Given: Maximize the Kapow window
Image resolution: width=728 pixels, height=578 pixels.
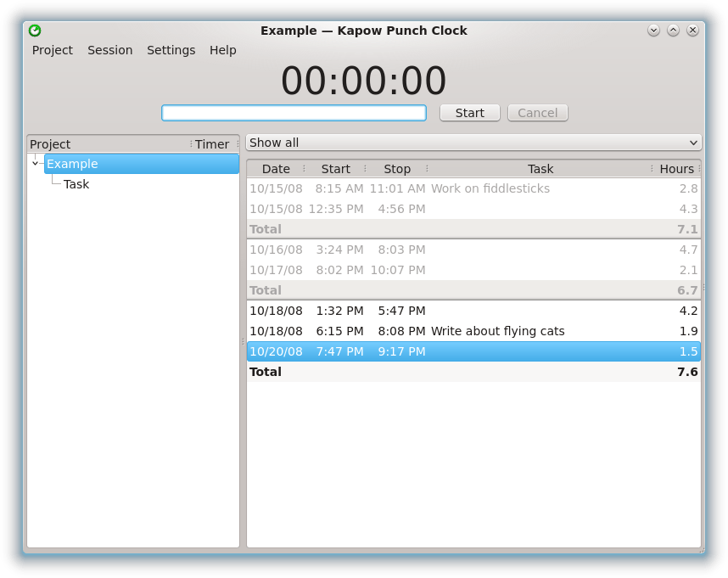Looking at the screenshot, I should pyautogui.click(x=673, y=31).
